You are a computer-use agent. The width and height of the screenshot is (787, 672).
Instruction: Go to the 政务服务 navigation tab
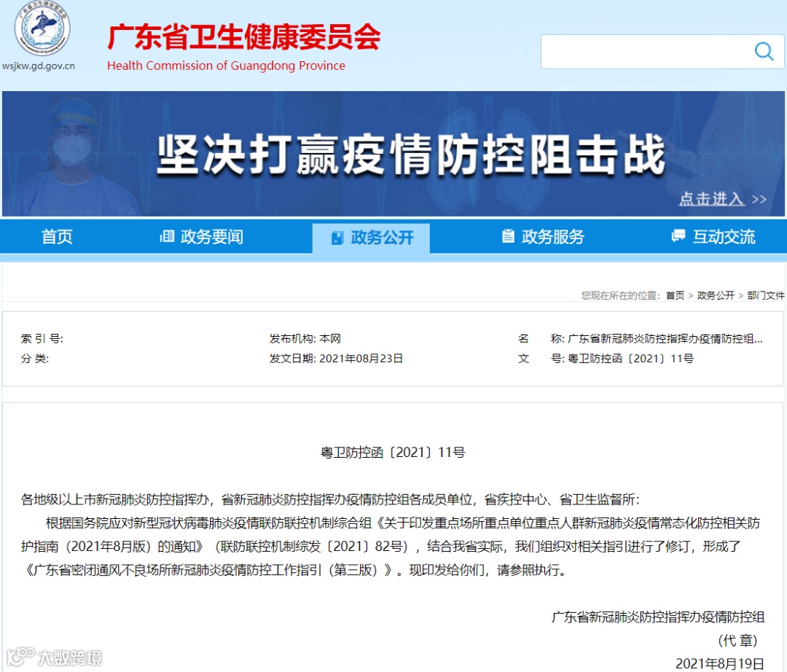[x=543, y=236]
